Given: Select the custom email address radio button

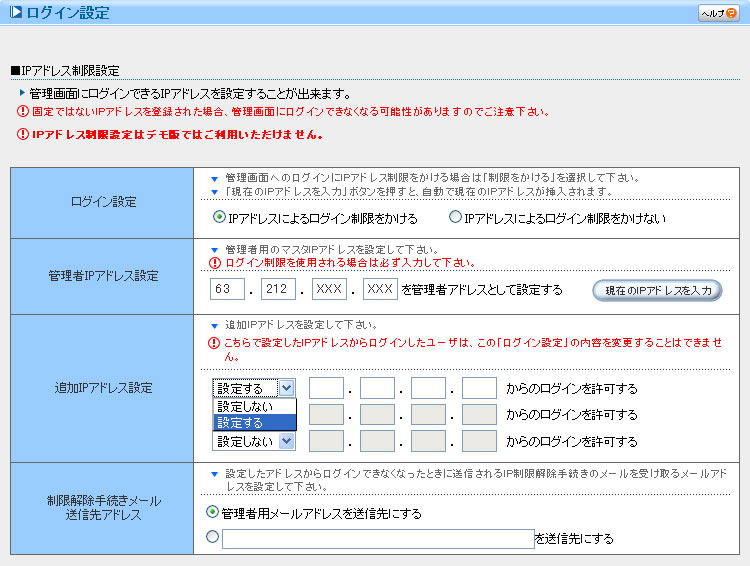Looking at the screenshot, I should tap(211, 538).
